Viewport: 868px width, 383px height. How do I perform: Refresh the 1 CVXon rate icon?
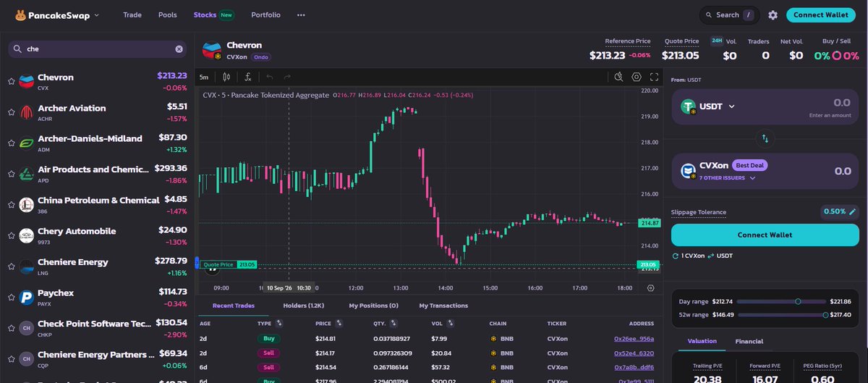(676, 256)
